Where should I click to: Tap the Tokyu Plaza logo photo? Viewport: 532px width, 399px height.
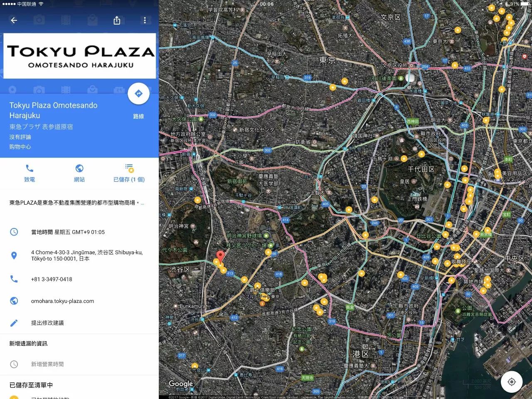79,56
